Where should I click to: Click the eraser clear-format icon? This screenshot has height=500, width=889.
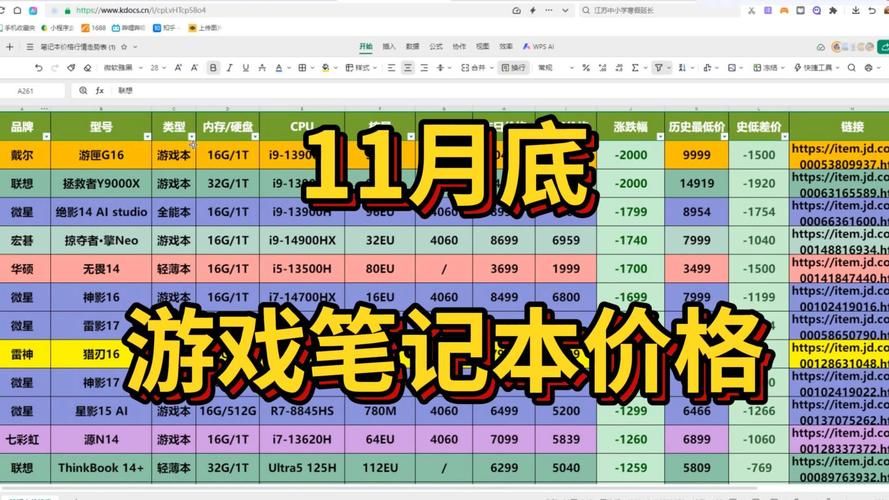[x=87, y=67]
